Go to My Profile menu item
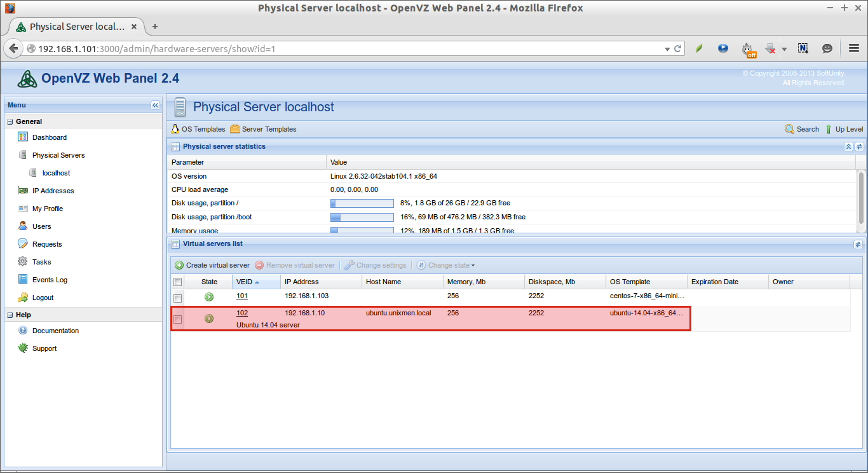868x473 pixels. tap(48, 209)
